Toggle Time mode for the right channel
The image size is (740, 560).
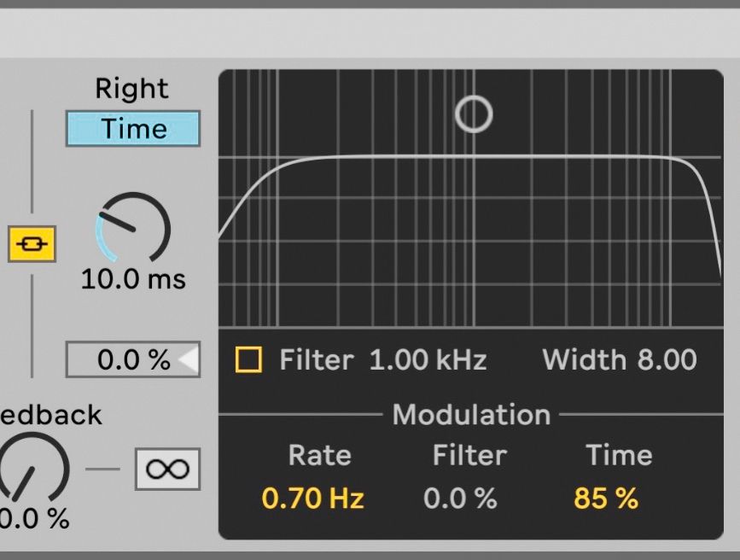(132, 129)
